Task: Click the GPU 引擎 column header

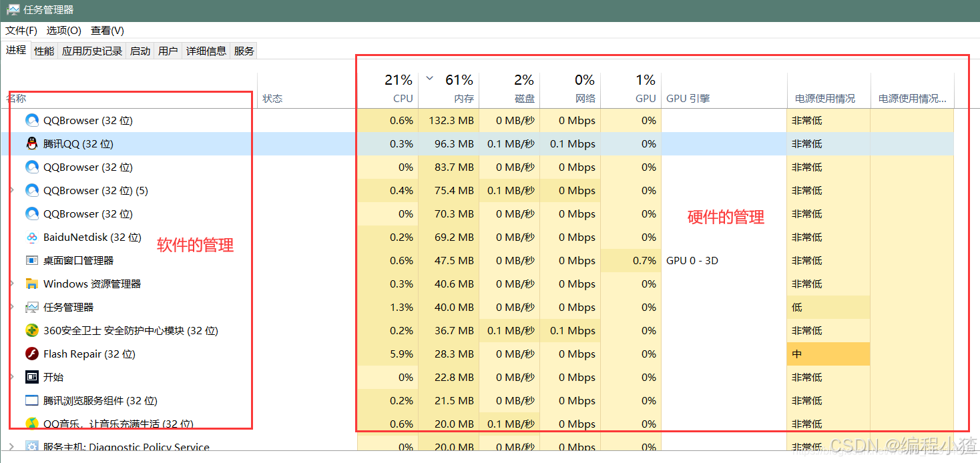Action: (x=724, y=90)
